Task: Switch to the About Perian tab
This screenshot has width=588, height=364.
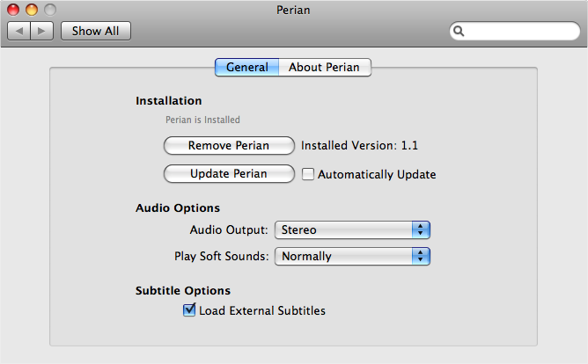Action: tap(325, 68)
